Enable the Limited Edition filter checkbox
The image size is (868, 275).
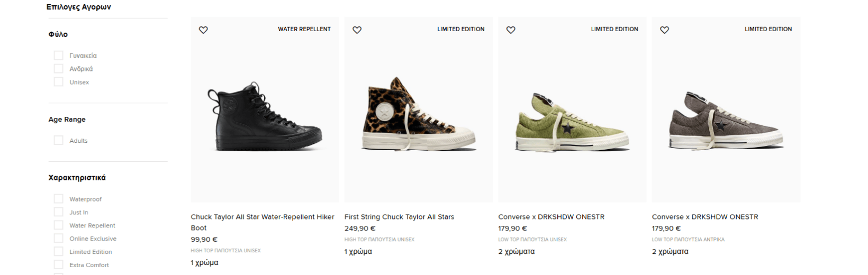click(59, 252)
